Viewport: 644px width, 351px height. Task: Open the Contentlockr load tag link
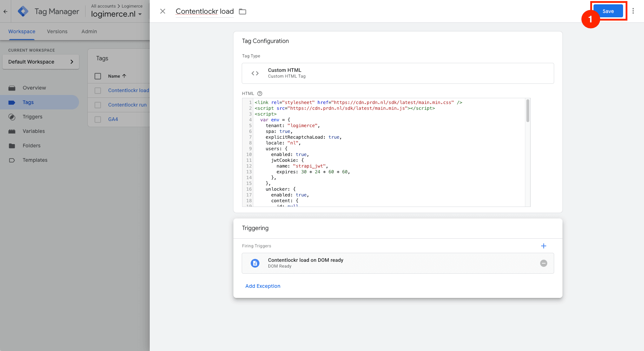(128, 90)
